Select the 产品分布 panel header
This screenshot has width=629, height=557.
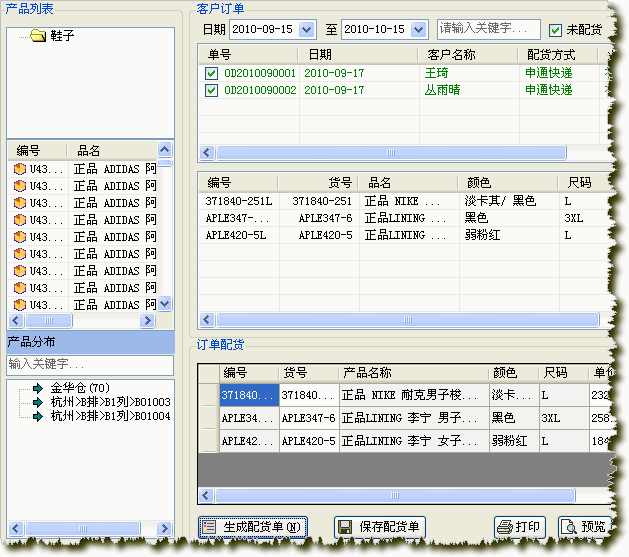[90, 342]
